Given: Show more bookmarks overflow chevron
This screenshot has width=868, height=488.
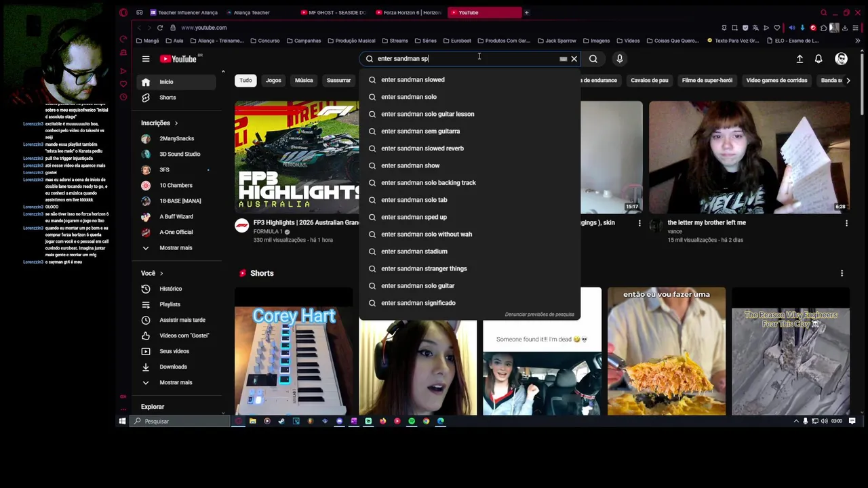Looking at the screenshot, I should pyautogui.click(x=857, y=41).
